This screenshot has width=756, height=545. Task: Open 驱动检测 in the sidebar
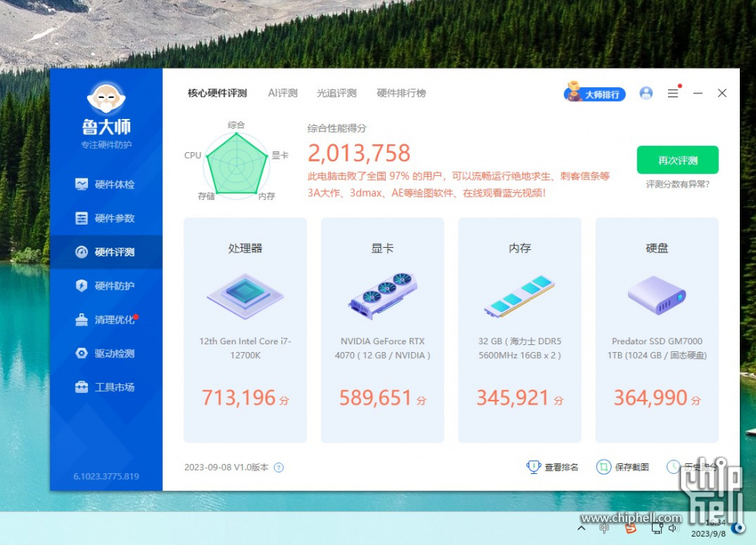point(106,353)
